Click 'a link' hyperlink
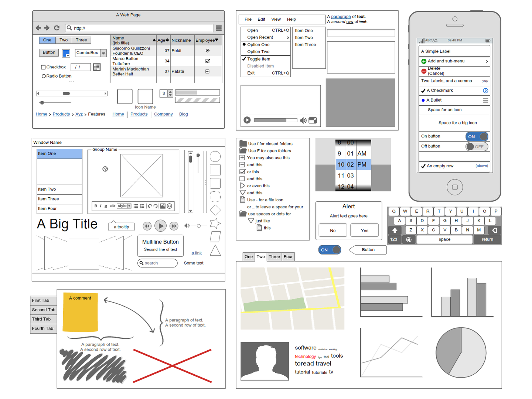The height and width of the screenshot is (399, 532). (x=197, y=253)
